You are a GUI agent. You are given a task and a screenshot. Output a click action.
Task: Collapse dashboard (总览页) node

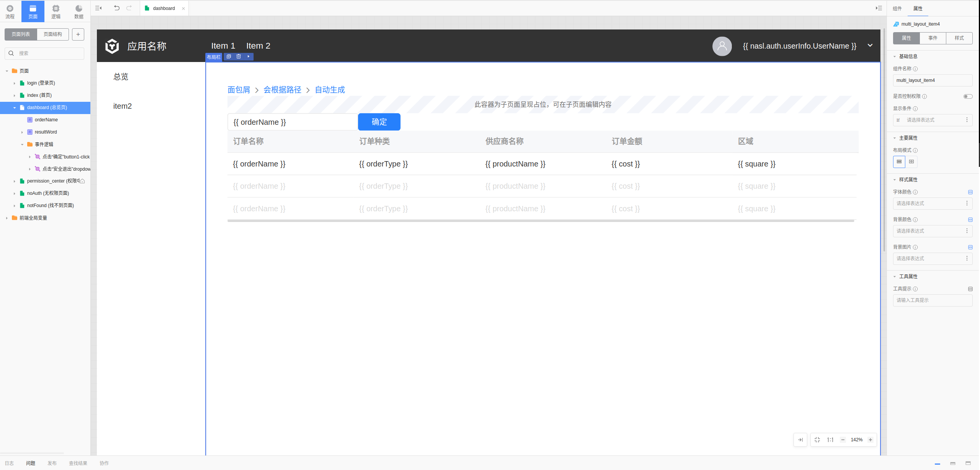(15, 108)
